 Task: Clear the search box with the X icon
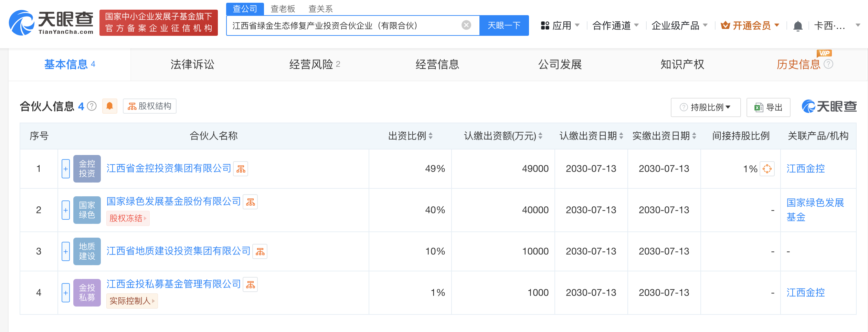466,25
